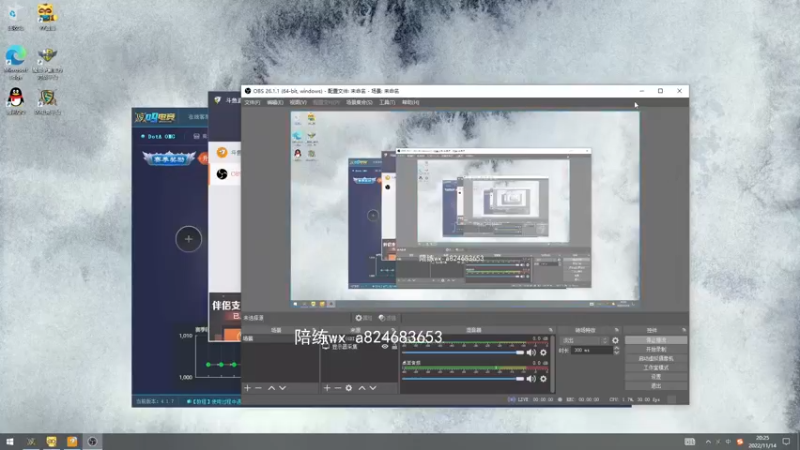The height and width of the screenshot is (450, 800).
Task: Open source 滤镜 filters button
Action: [x=387, y=318]
